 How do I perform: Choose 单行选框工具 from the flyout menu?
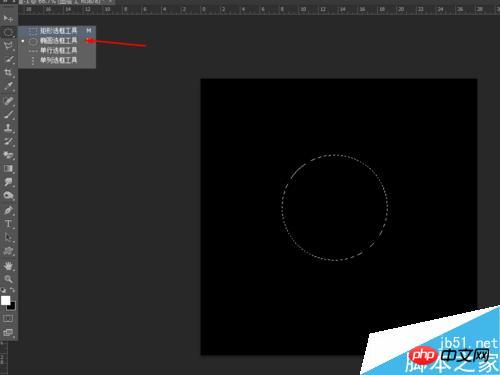pos(57,50)
